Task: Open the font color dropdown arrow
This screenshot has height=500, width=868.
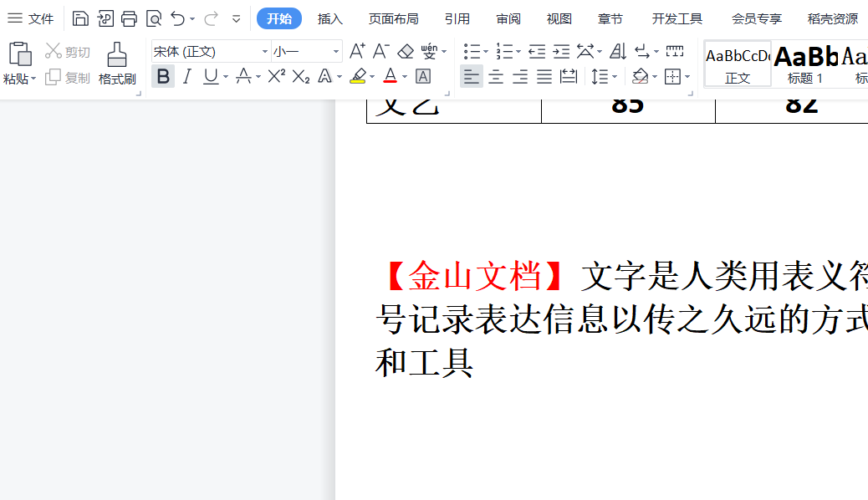Action: click(x=405, y=77)
